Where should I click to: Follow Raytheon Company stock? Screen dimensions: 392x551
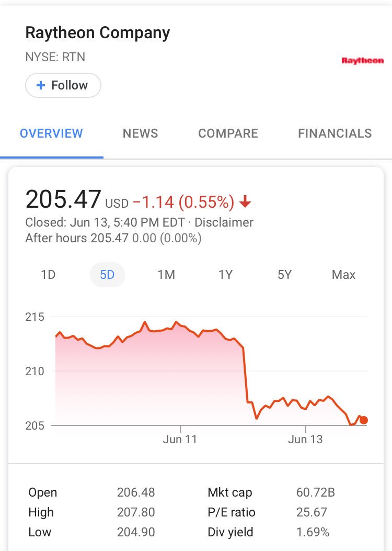point(63,85)
